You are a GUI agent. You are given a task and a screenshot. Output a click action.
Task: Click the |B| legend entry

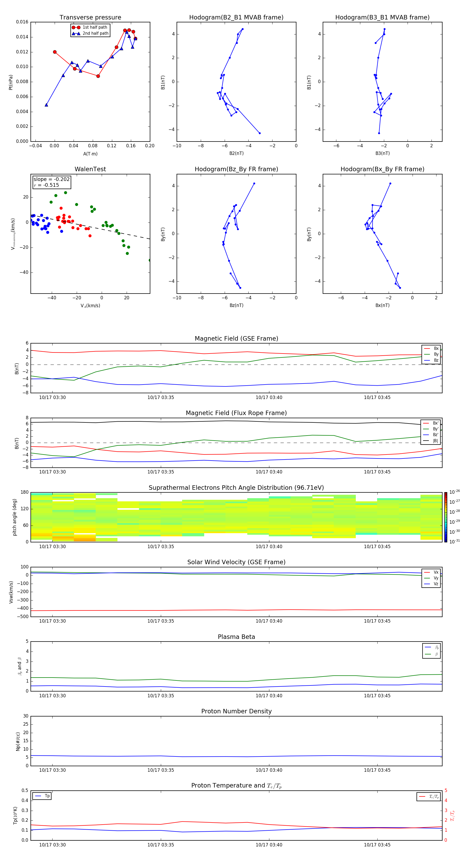pos(431,441)
